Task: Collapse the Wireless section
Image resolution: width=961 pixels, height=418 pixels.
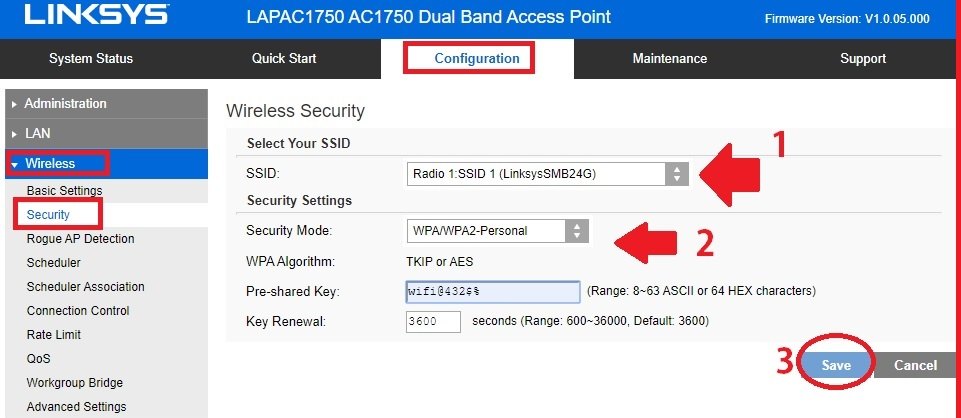Action: (49, 163)
